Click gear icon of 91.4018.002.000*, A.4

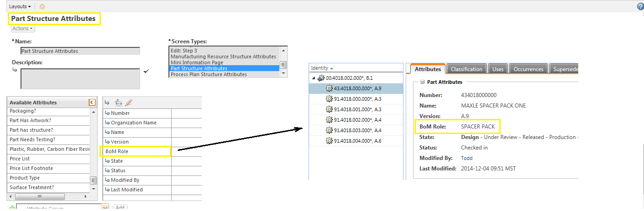point(330,120)
